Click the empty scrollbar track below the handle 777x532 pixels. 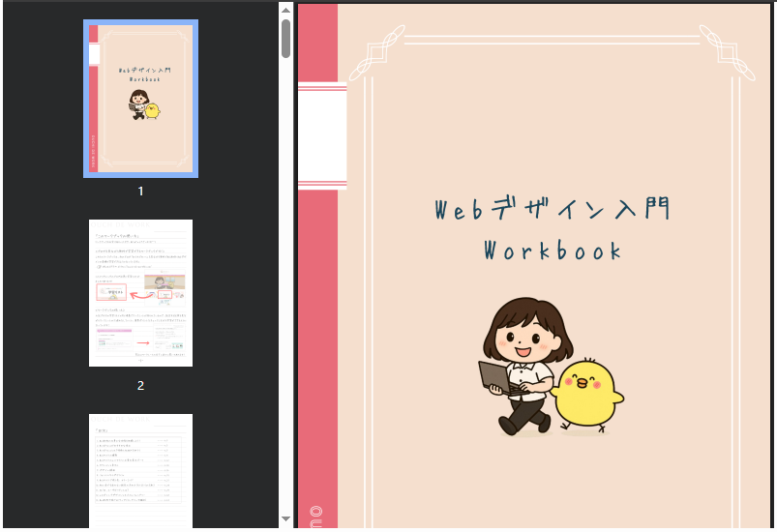tap(285, 290)
